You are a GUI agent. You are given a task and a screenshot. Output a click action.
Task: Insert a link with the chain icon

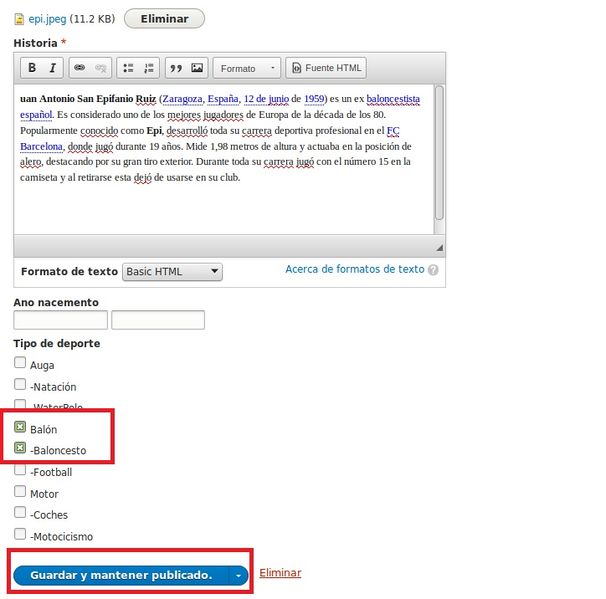click(80, 68)
